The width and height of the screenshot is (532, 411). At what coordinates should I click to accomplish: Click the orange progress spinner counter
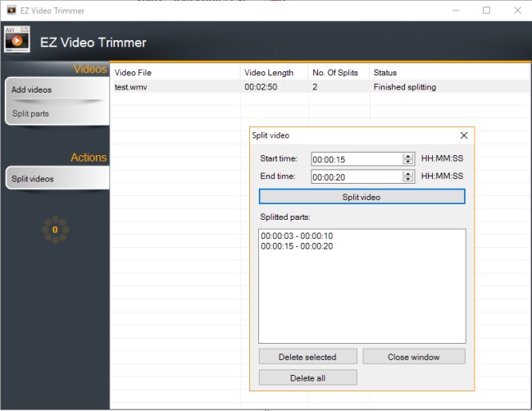(x=55, y=230)
